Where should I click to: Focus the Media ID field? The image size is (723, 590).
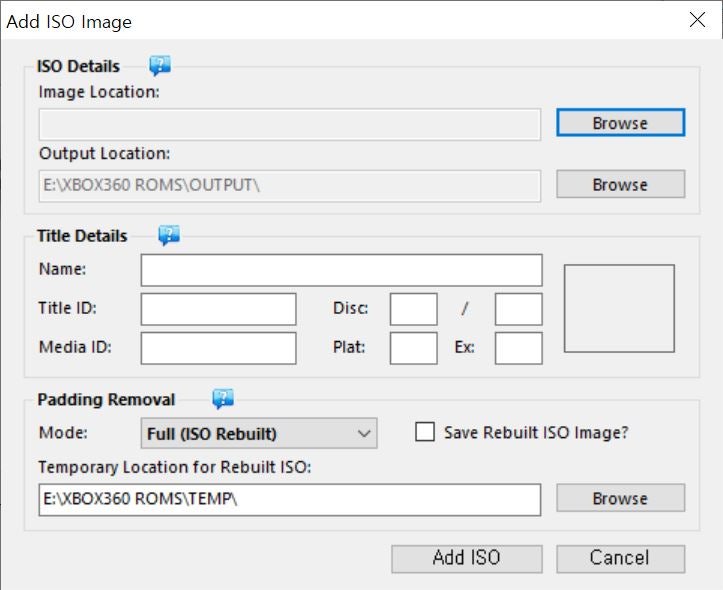[218, 348]
